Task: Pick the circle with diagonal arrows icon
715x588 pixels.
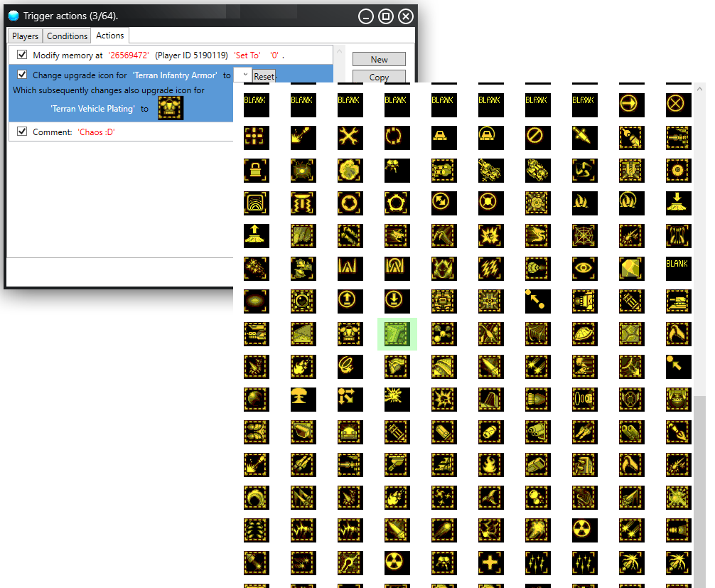Action: 443,203
